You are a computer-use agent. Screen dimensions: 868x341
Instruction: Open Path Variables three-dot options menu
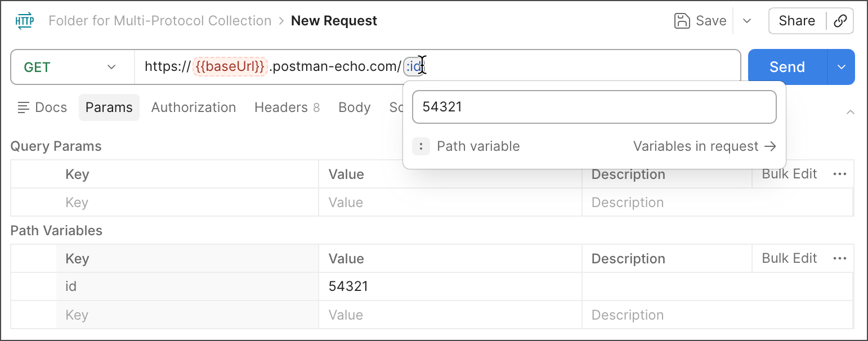[x=839, y=259]
